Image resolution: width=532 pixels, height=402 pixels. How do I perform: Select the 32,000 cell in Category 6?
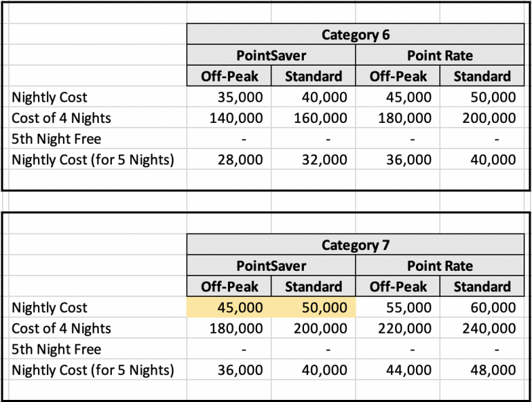314,160
